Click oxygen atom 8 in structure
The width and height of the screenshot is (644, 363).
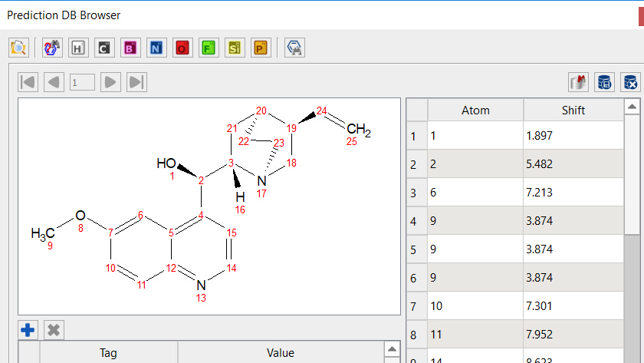coord(80,216)
